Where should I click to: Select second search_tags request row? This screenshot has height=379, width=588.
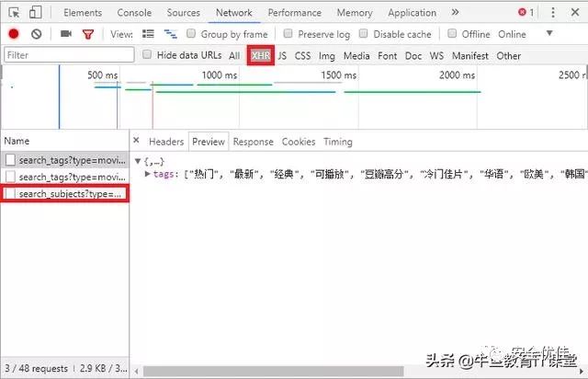click(x=64, y=177)
